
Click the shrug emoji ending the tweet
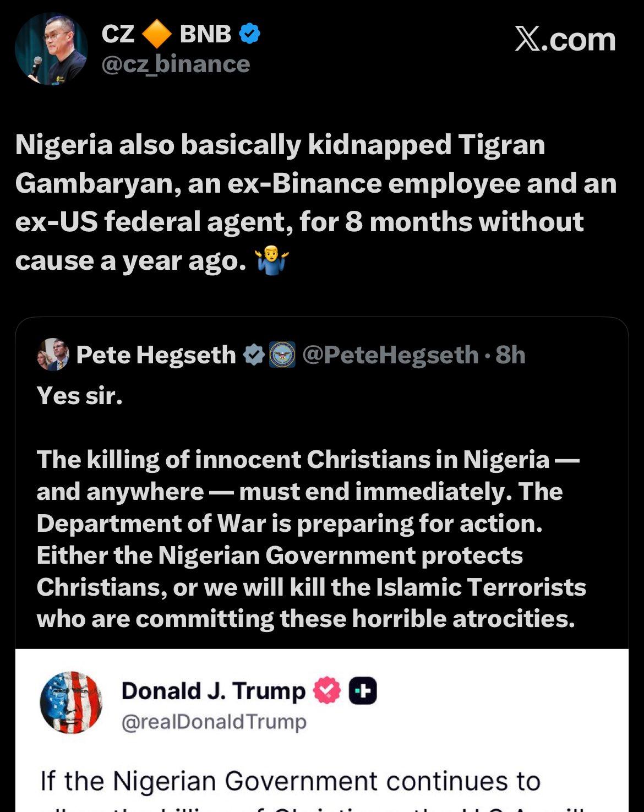click(x=273, y=261)
